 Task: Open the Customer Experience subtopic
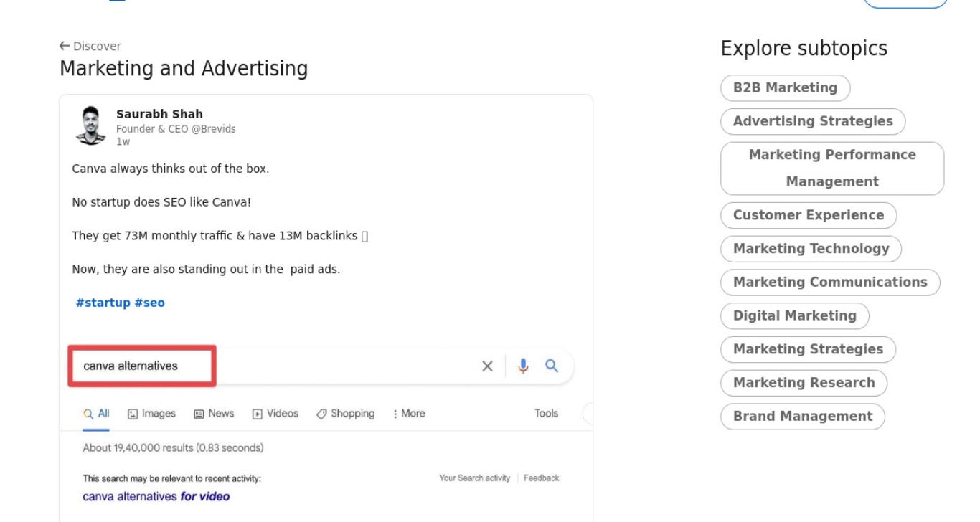click(809, 215)
